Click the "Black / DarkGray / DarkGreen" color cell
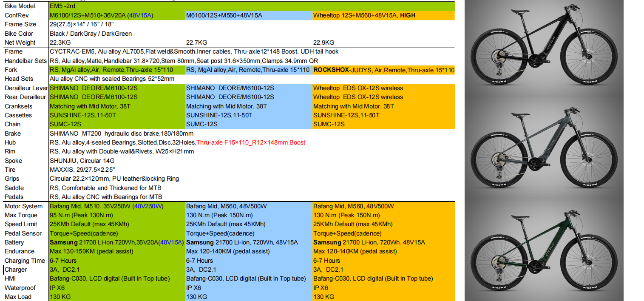This screenshot has height=301, width=644. pyautogui.click(x=91, y=34)
